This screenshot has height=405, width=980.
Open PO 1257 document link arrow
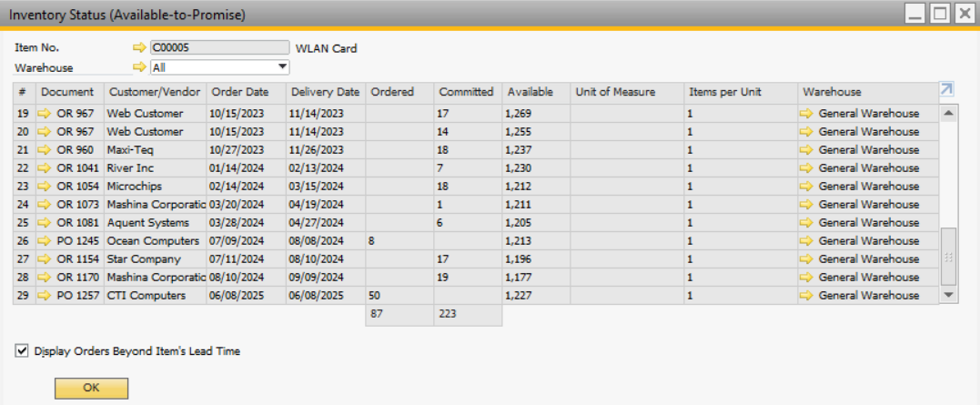point(45,295)
